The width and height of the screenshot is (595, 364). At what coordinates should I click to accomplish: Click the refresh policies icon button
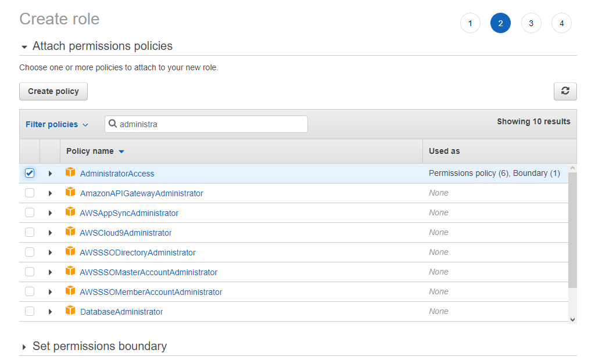[565, 91]
